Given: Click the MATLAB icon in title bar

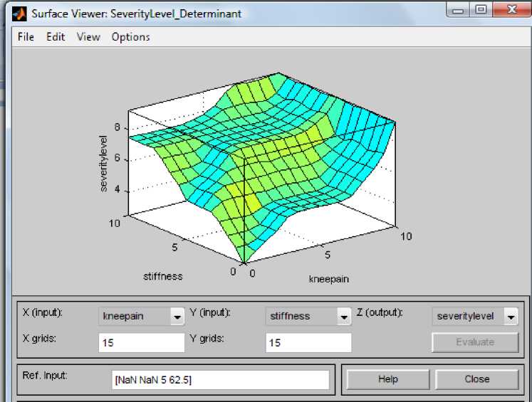Looking at the screenshot, I should click(19, 14).
